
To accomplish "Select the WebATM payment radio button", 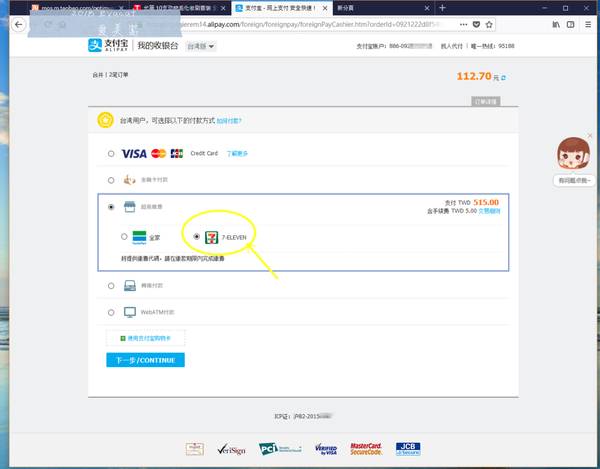I will pyautogui.click(x=111, y=313).
